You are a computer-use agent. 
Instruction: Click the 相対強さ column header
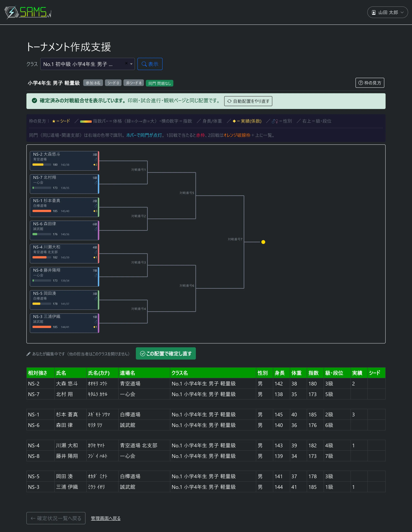[40, 373]
